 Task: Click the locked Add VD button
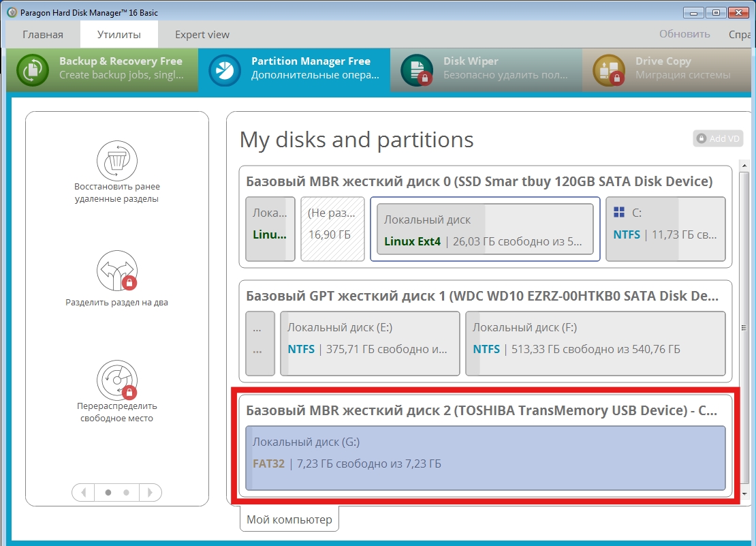coord(718,138)
